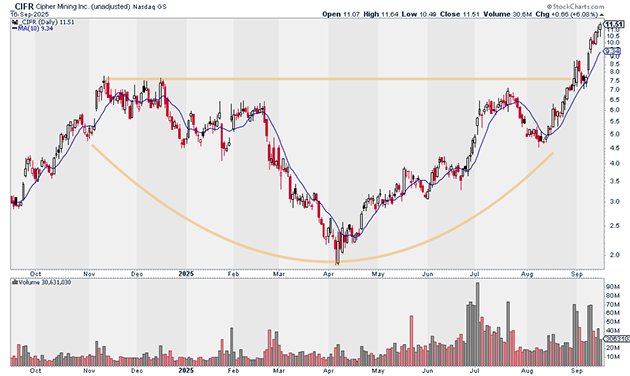This screenshot has width=630, height=376.
Task: Click the Mar label under the price chart
Action: [x=279, y=274]
